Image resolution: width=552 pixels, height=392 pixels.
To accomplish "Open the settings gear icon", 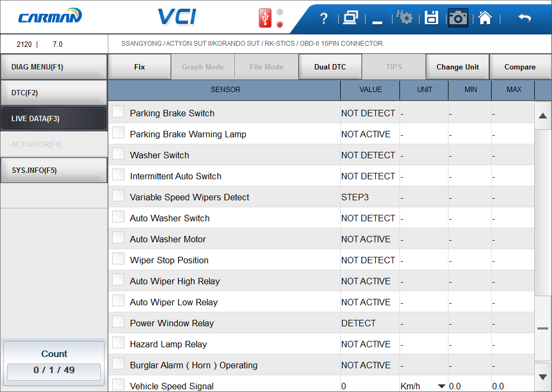I will [405, 17].
